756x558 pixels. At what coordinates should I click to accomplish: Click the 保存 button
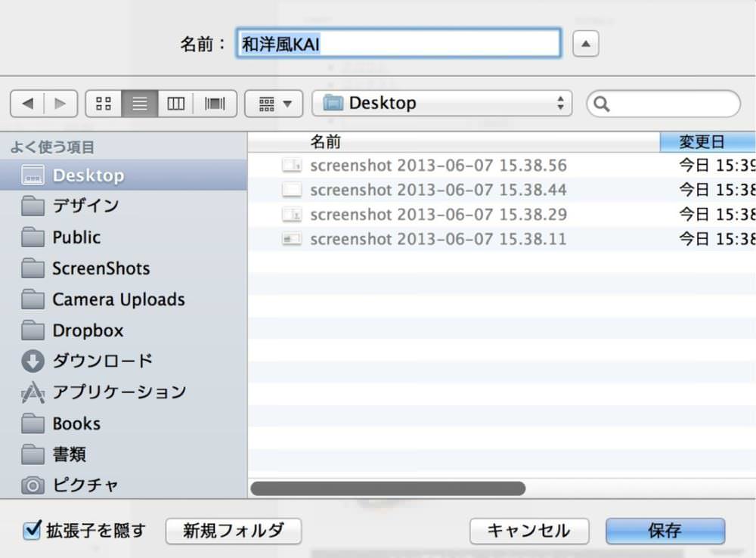pos(665,531)
